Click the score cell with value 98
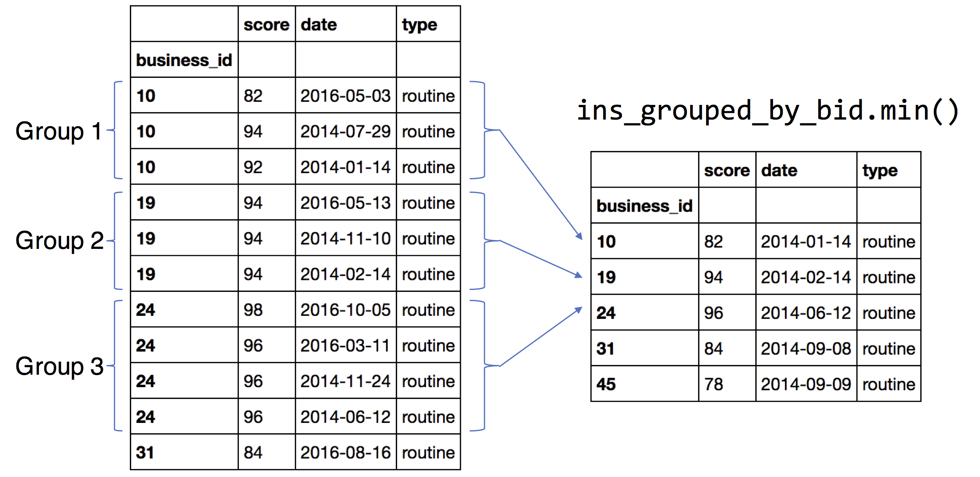Screen dimensions: 980x477 (253, 310)
